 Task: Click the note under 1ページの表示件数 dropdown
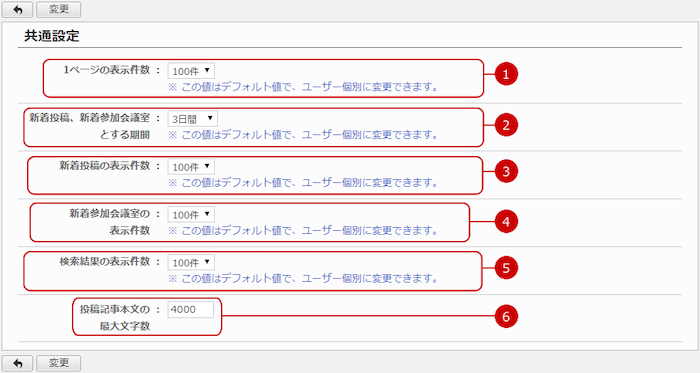pyautogui.click(x=303, y=87)
